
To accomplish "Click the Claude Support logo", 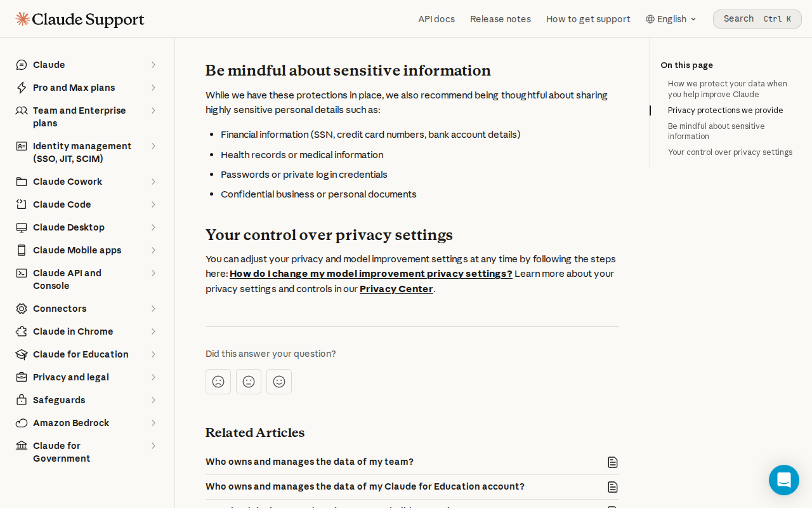I will (x=80, y=19).
